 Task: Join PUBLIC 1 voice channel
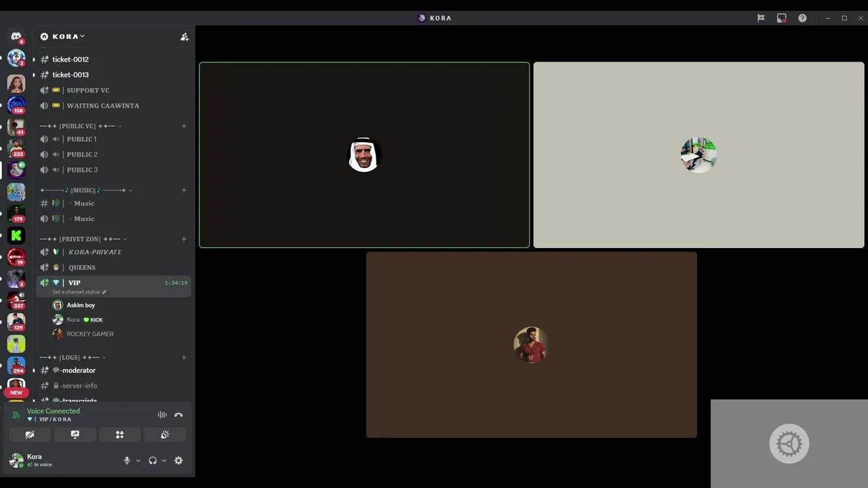pyautogui.click(x=114, y=139)
